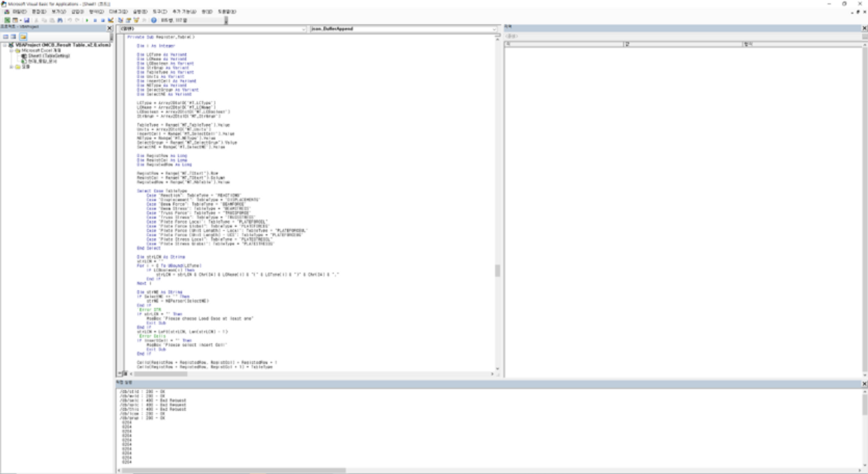Screen dimensions: 868x474
Task: Click the code window vertical scrollbar thumb
Action: (x=497, y=270)
